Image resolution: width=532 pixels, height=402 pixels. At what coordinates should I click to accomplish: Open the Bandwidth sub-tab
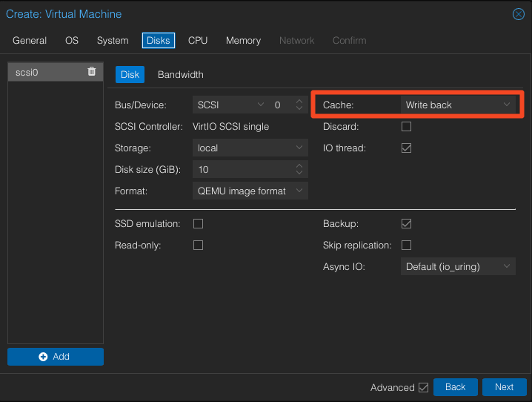[180, 75]
